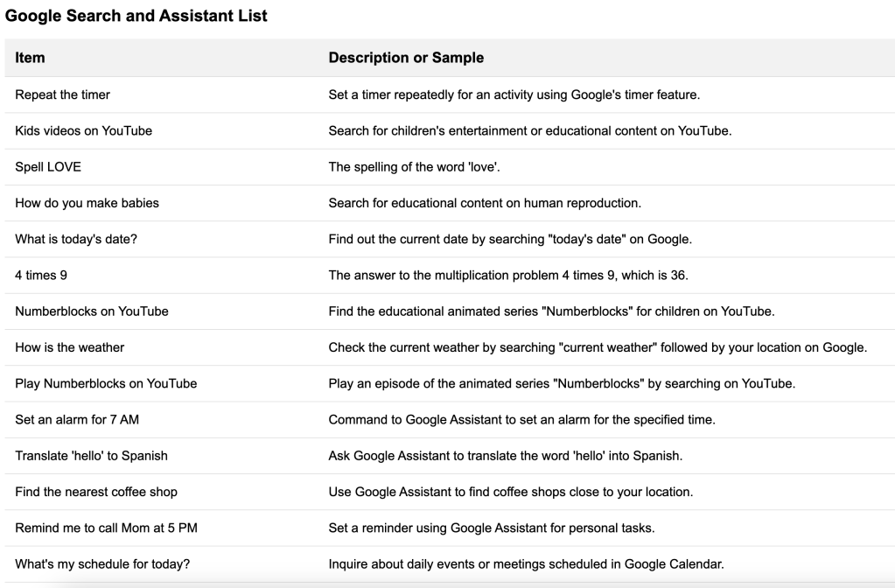
Task: Select the 'Spell LOVE' item
Action: point(48,167)
